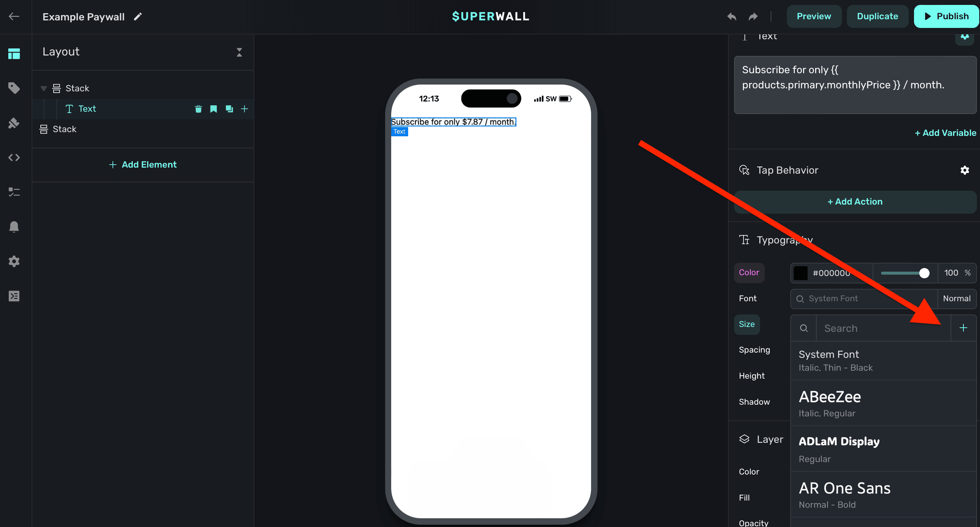Open the code brackets sidebar icon
This screenshot has height=527, width=980.
[14, 157]
